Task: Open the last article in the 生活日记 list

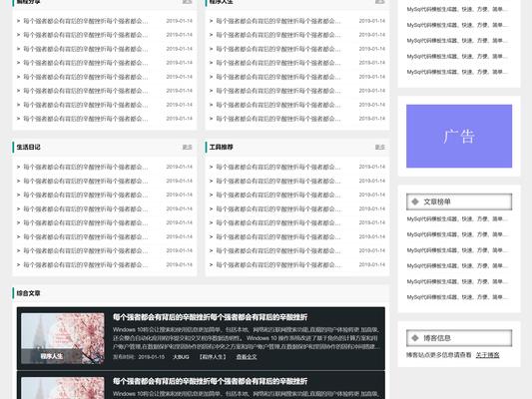Action: point(86,264)
